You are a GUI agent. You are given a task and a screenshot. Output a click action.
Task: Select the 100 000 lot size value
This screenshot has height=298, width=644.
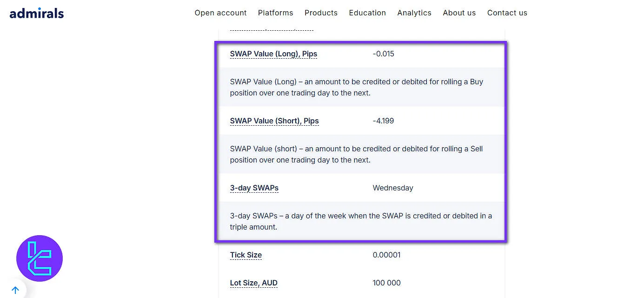point(386,283)
